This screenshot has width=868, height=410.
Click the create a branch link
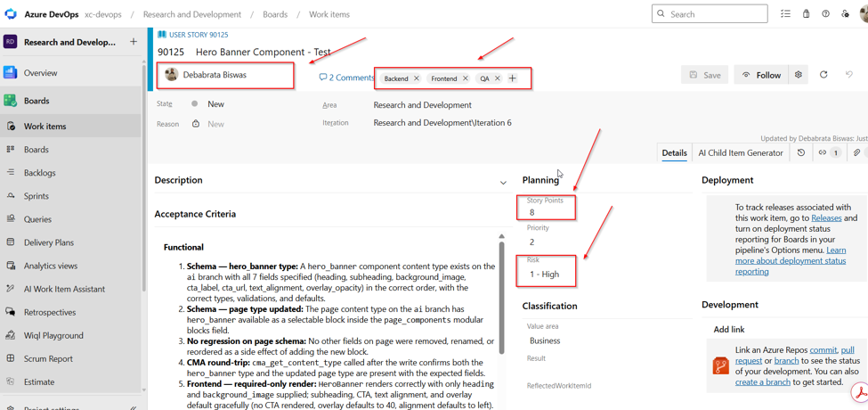pyautogui.click(x=763, y=381)
